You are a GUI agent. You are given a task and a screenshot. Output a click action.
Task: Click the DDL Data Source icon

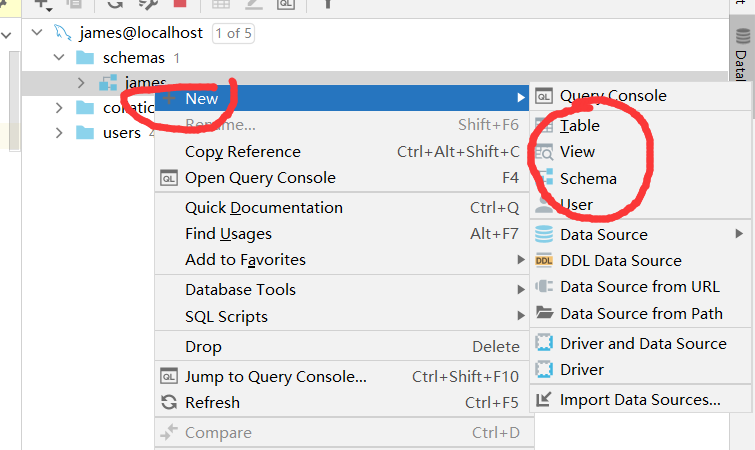click(x=544, y=260)
